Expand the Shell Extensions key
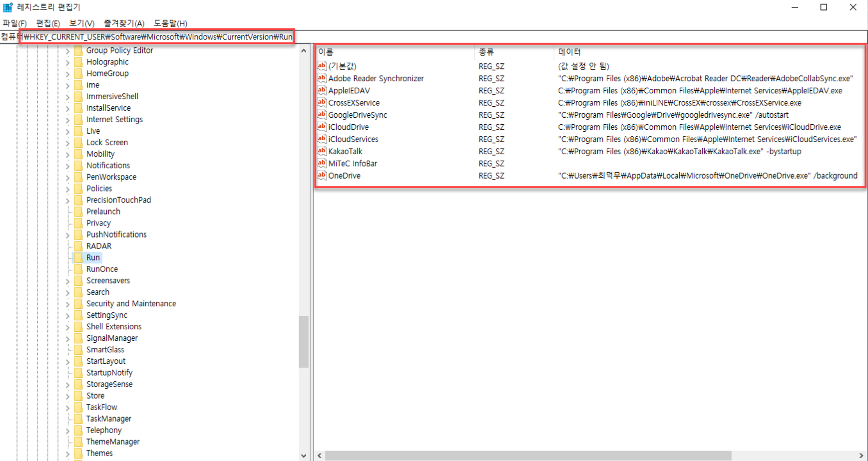This screenshot has height=461, width=868. pyautogui.click(x=68, y=327)
